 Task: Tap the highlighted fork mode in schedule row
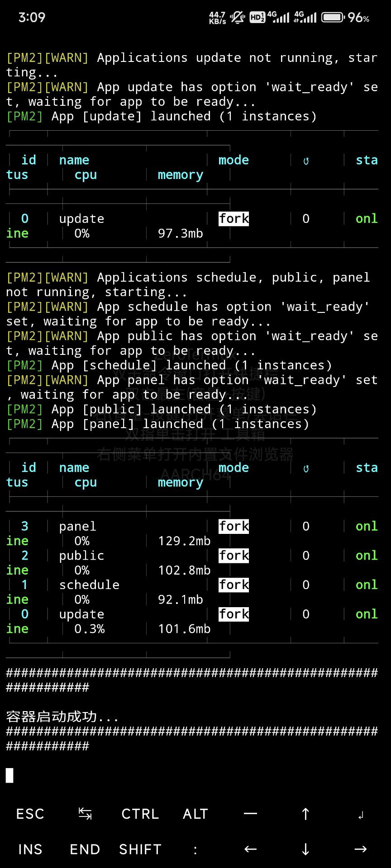(234, 585)
